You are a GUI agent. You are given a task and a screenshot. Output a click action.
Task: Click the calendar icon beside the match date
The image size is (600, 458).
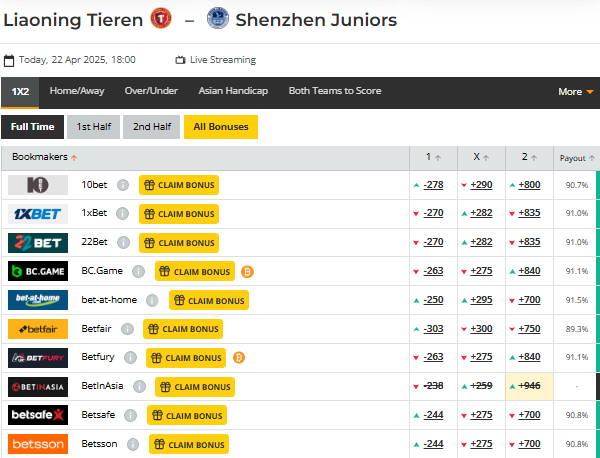click(x=9, y=60)
